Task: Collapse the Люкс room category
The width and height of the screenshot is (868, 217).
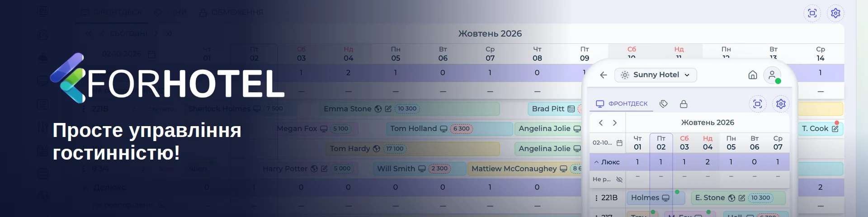Action: click(607, 162)
